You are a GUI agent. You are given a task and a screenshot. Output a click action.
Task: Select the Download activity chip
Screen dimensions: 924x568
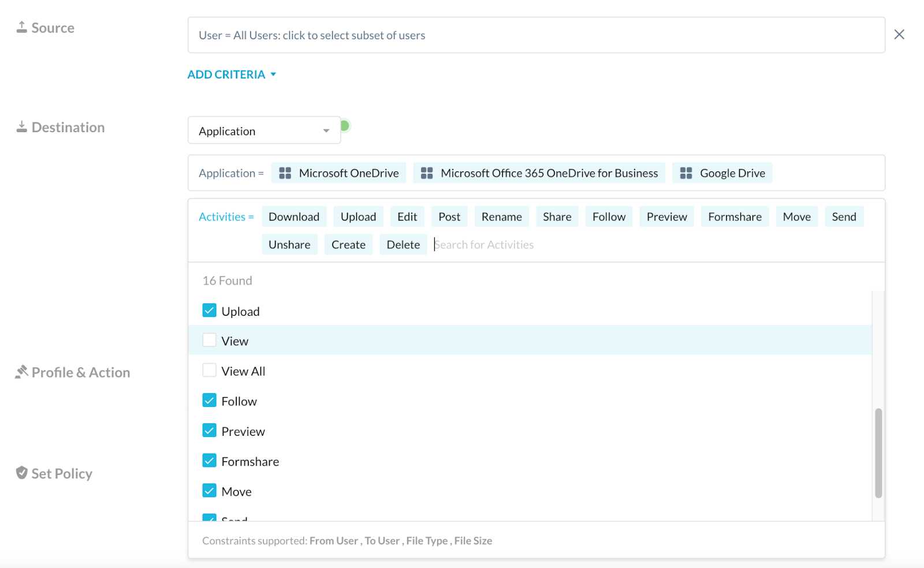pos(294,216)
